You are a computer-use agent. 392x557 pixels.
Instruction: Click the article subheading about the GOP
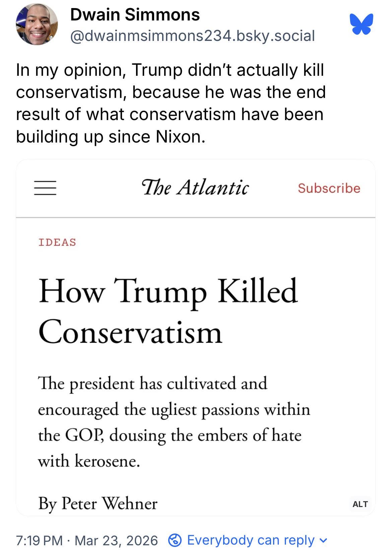click(x=174, y=422)
